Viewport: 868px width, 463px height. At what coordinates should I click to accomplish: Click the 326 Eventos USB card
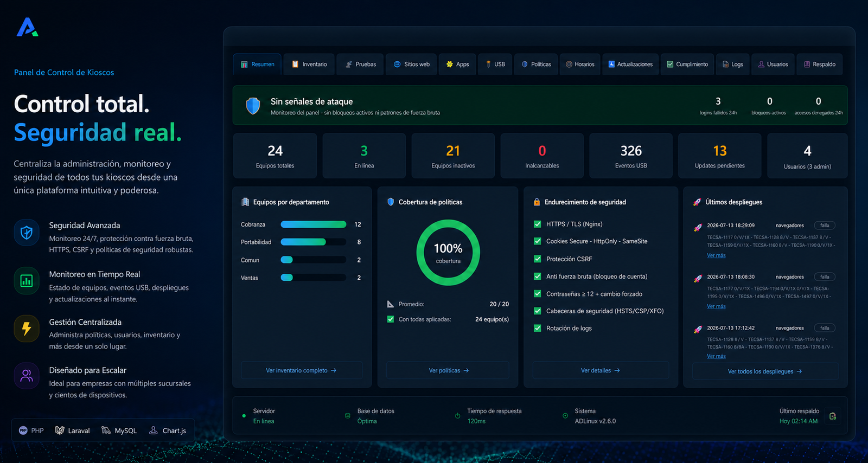(631, 156)
